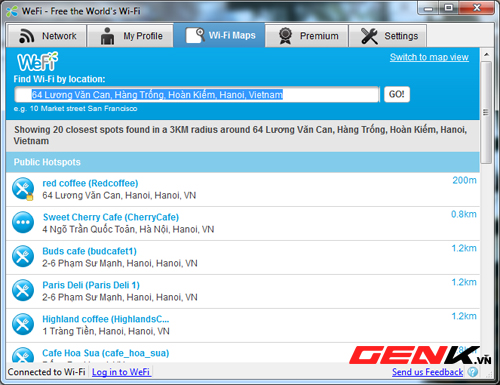Click the restaurant icon beside red coffee

(23, 189)
